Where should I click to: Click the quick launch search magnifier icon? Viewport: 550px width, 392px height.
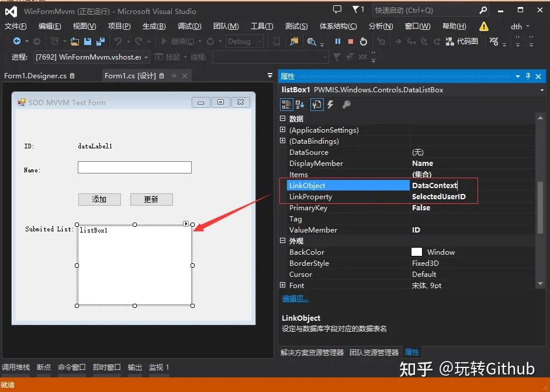pos(483,11)
